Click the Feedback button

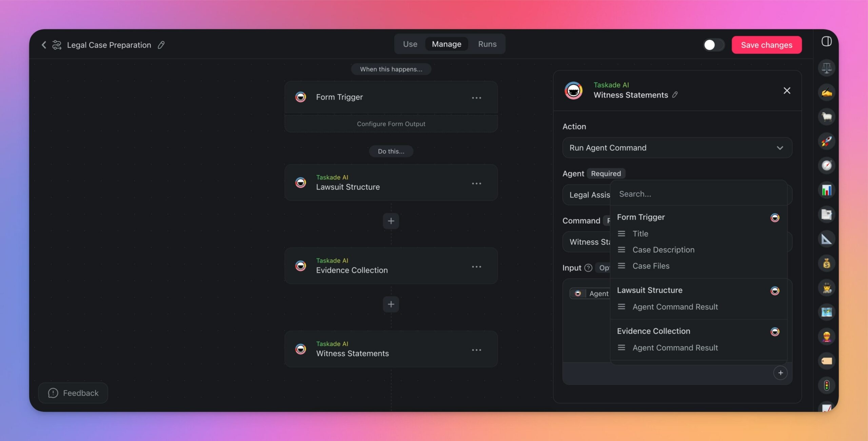(x=73, y=393)
